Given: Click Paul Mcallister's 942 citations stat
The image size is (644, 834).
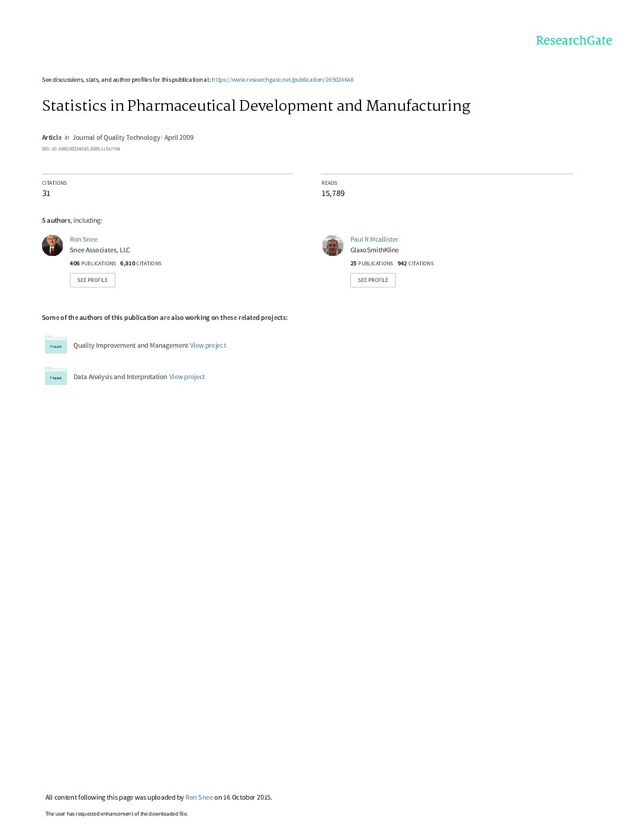Looking at the screenshot, I should click(416, 264).
